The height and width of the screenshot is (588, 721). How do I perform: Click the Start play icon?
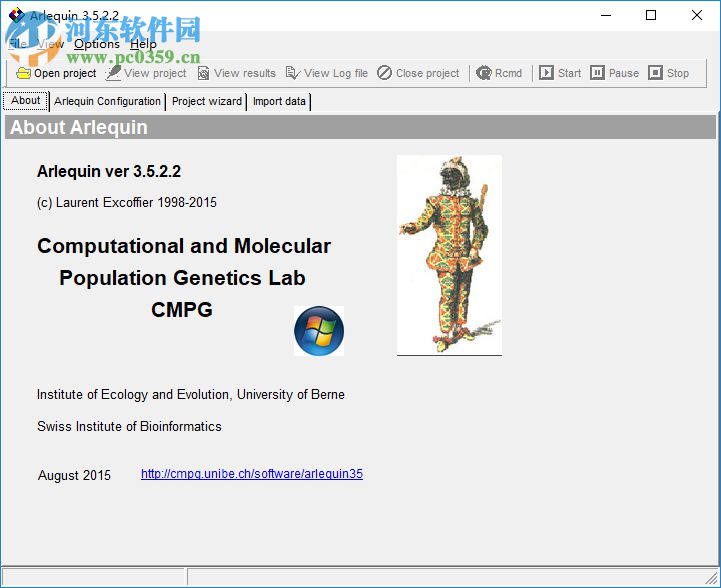tap(546, 73)
